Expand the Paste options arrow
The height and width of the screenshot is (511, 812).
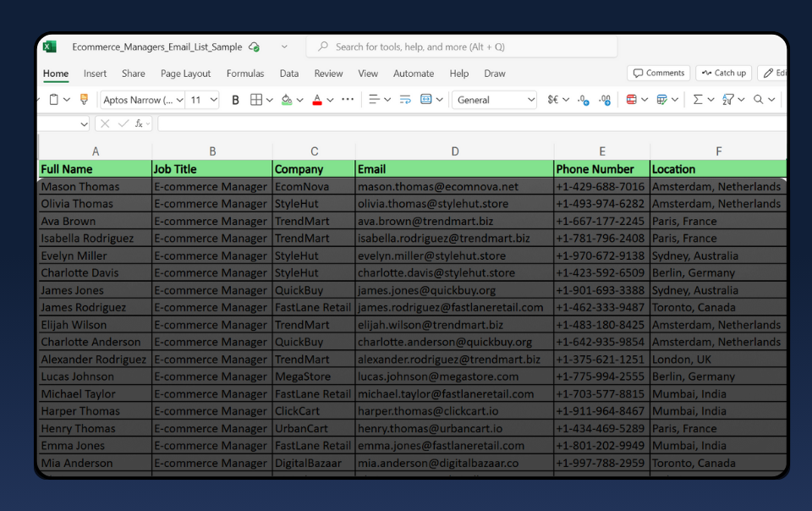67,100
